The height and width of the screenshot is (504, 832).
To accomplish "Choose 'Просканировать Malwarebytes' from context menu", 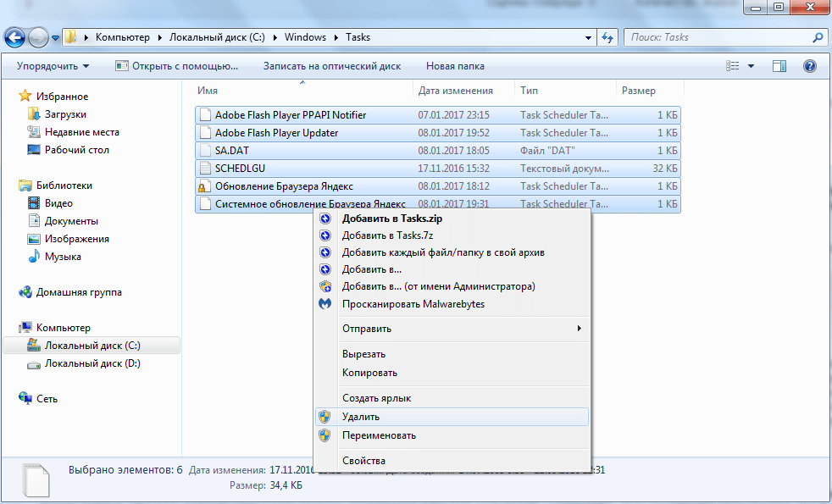I will pos(452,304).
